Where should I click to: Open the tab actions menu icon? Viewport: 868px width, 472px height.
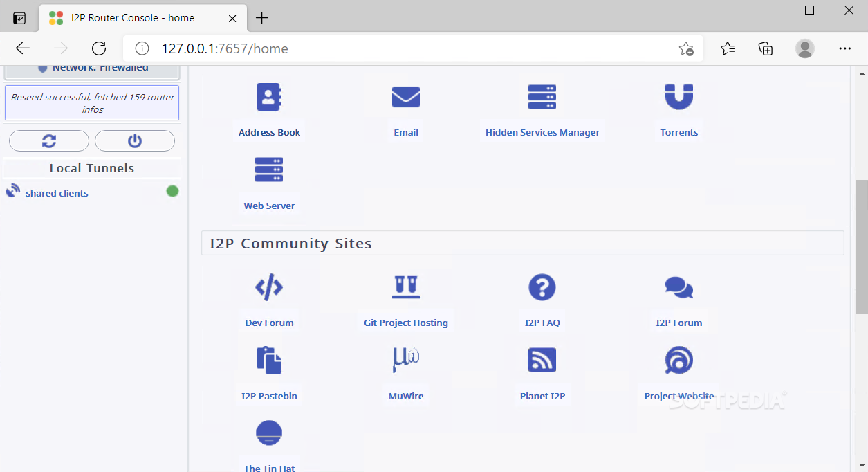point(20,18)
